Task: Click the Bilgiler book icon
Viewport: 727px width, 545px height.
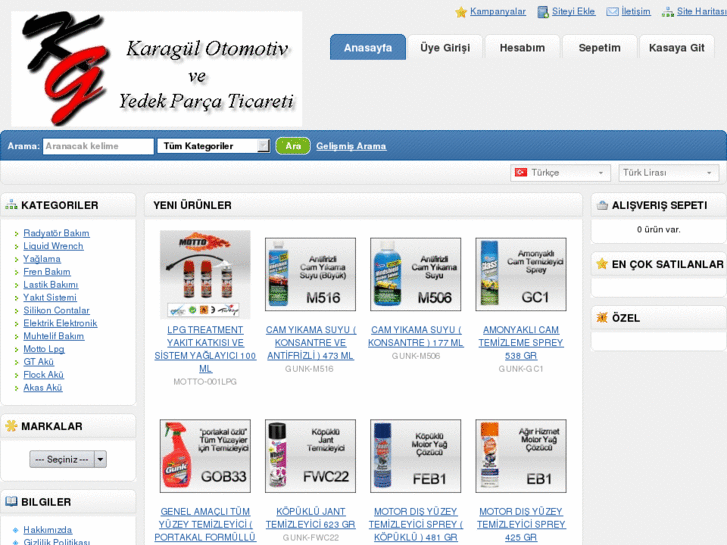Action: (11, 501)
